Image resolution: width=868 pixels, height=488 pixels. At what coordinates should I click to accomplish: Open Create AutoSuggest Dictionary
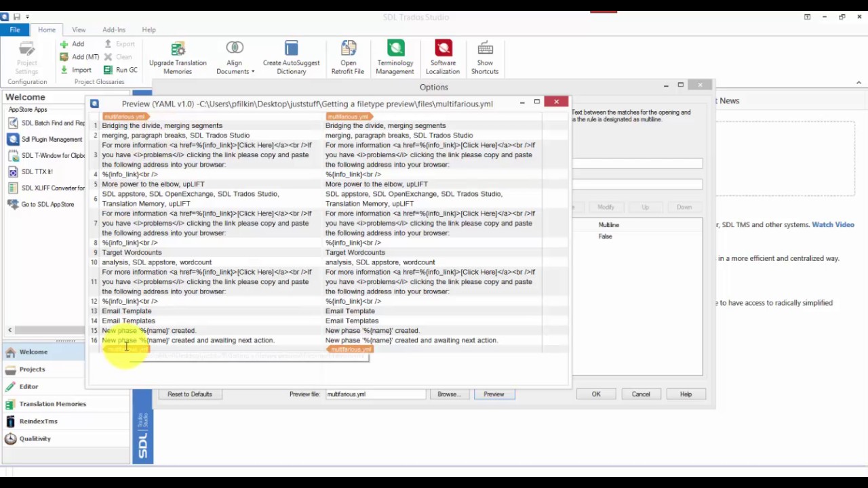click(291, 58)
